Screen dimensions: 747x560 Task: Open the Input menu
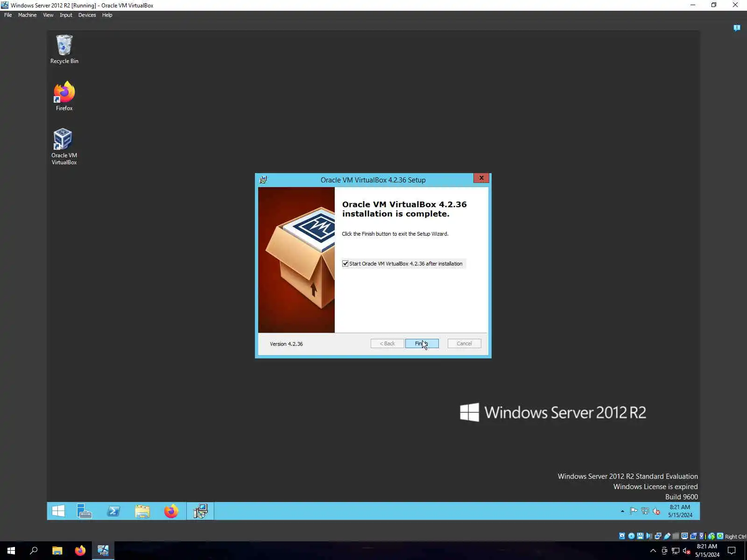[66, 15]
